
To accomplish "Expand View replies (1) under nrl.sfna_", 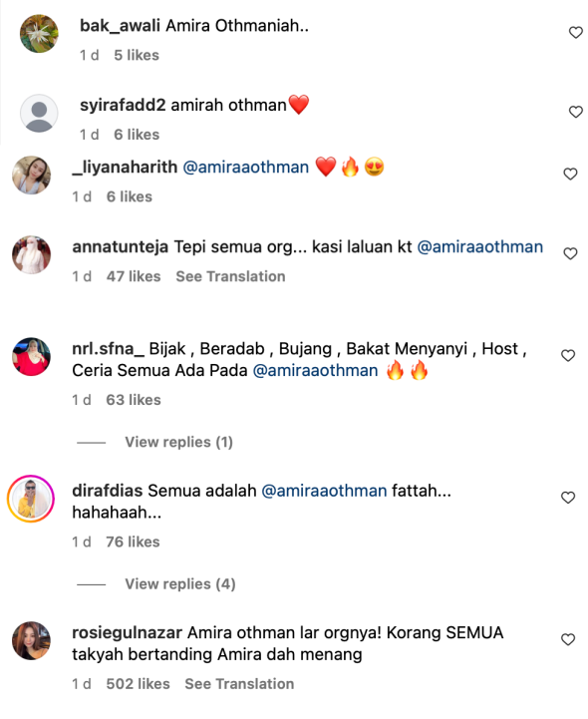I will click(x=178, y=442).
